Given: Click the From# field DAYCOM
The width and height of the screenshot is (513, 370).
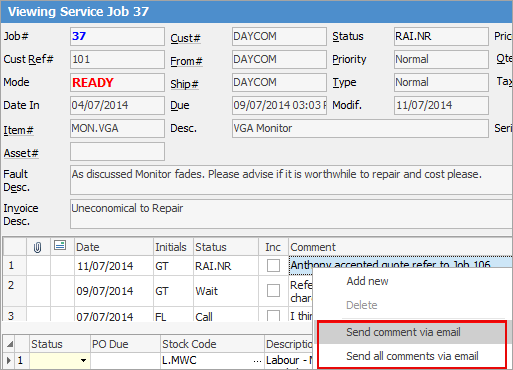Looking at the screenshot, I should point(279,59).
